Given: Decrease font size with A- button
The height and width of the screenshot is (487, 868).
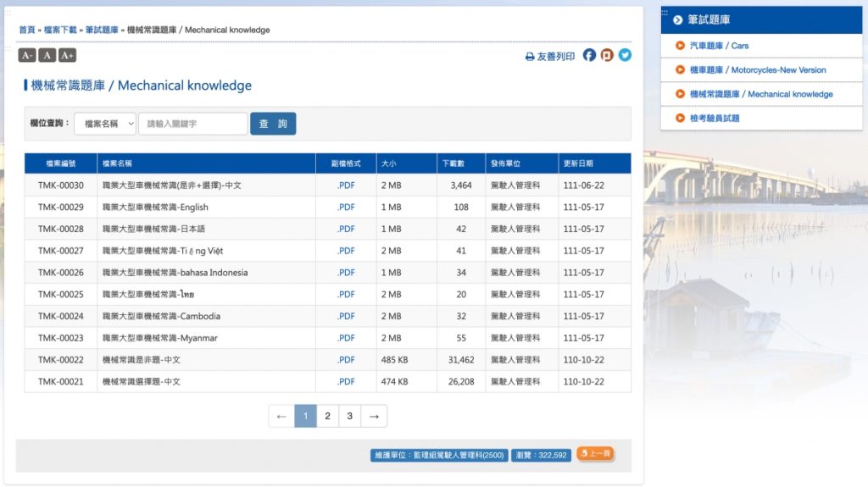Looking at the screenshot, I should click(26, 55).
